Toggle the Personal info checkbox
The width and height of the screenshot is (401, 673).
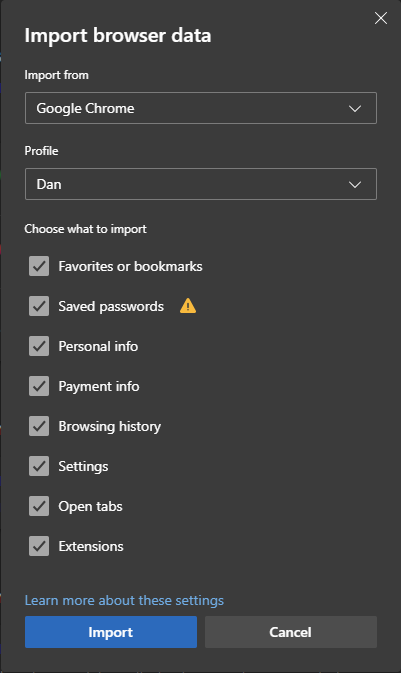[x=39, y=346]
